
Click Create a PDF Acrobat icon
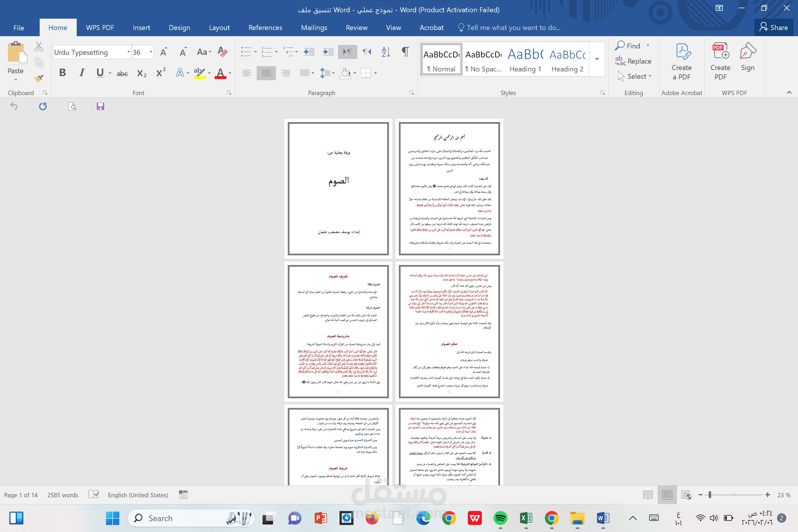point(682,62)
